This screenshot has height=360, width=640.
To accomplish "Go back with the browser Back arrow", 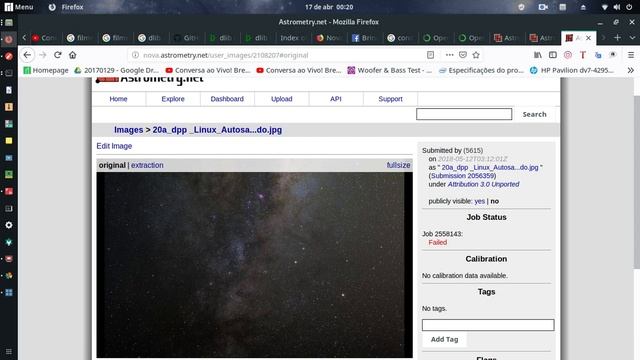I will 27,55.
